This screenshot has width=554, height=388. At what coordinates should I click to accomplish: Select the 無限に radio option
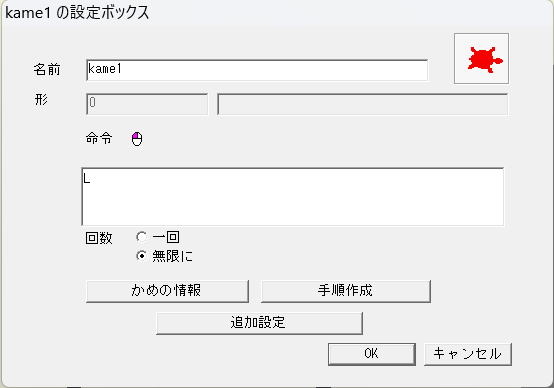point(141,256)
